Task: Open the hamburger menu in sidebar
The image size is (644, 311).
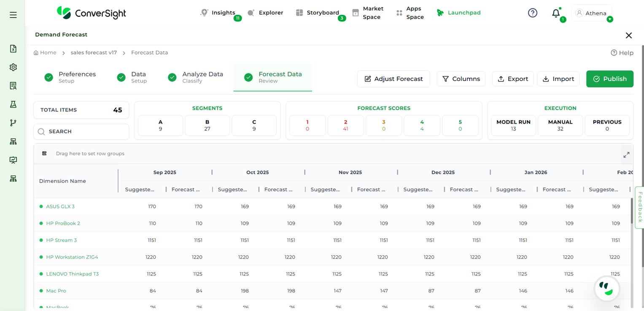Action: tap(13, 15)
